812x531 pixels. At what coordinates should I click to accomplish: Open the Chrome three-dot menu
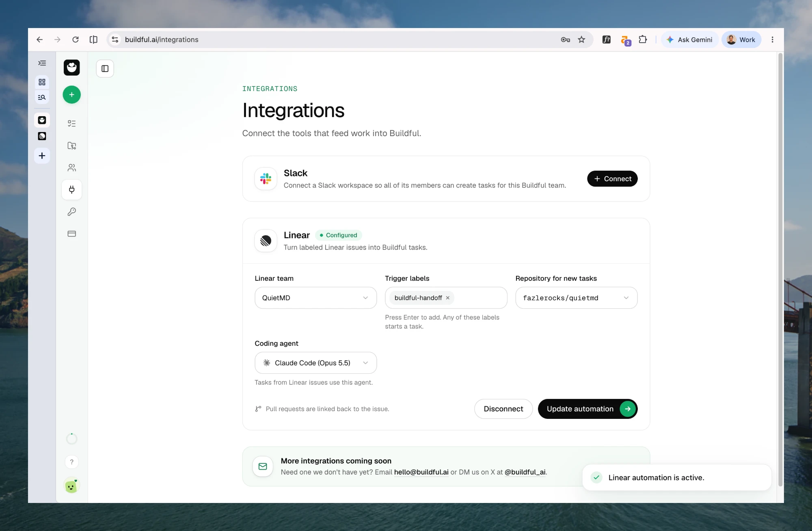tap(772, 39)
